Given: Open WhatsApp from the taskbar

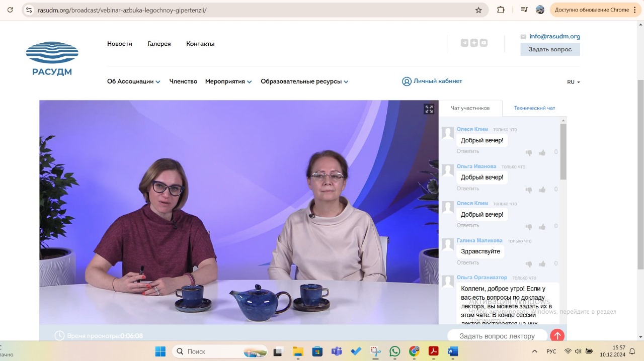Looking at the screenshot, I should (395, 351).
